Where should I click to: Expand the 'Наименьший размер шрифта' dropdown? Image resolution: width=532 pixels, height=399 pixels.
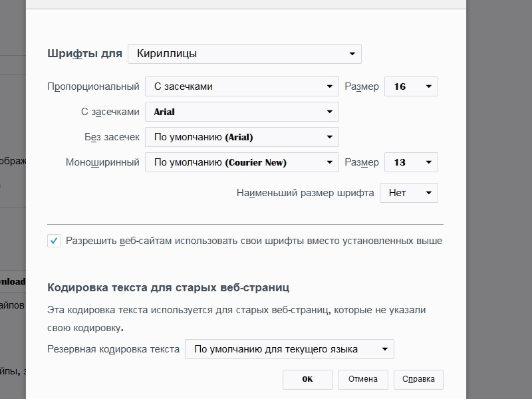point(408,193)
